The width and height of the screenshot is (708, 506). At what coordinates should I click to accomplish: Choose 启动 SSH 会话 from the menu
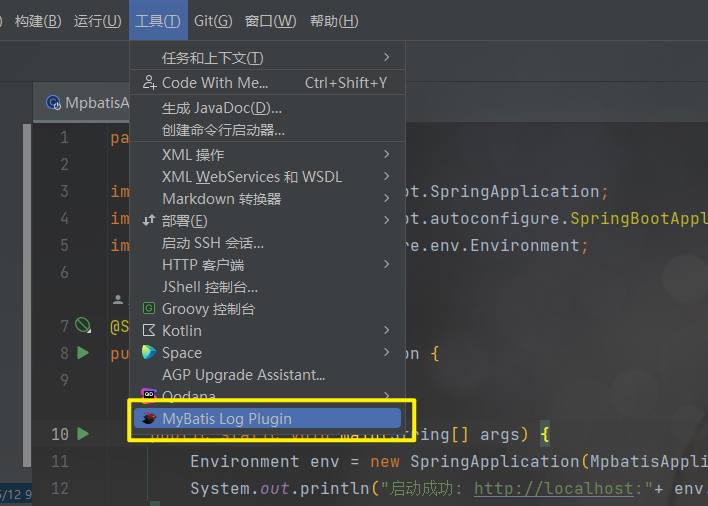pos(213,243)
